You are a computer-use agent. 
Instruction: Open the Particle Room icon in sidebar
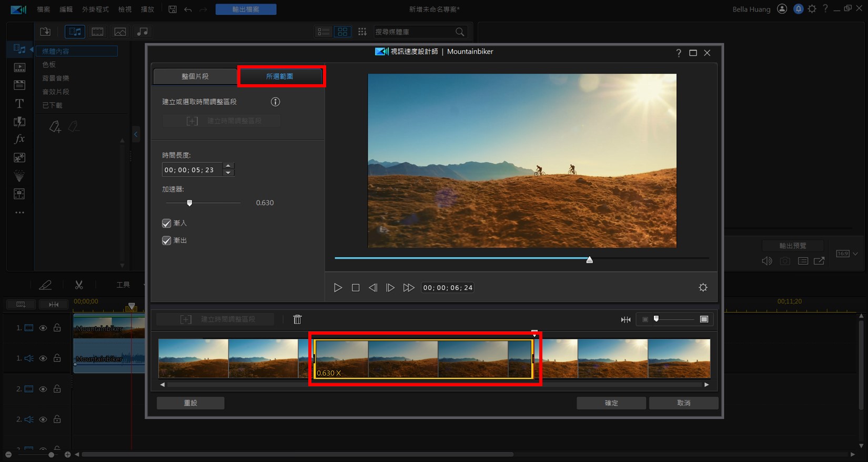[19, 176]
